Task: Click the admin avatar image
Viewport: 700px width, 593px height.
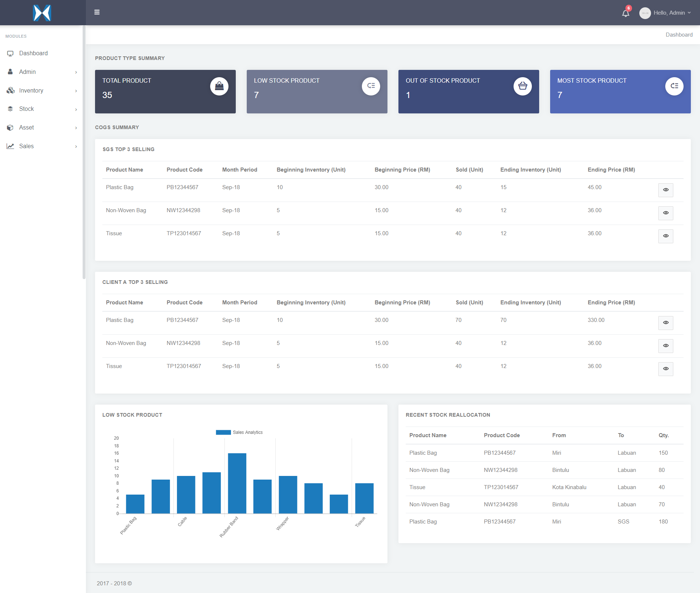Action: coord(645,13)
